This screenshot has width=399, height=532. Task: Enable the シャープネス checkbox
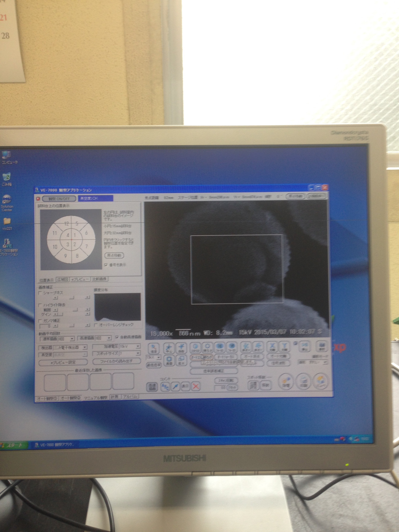(40, 293)
